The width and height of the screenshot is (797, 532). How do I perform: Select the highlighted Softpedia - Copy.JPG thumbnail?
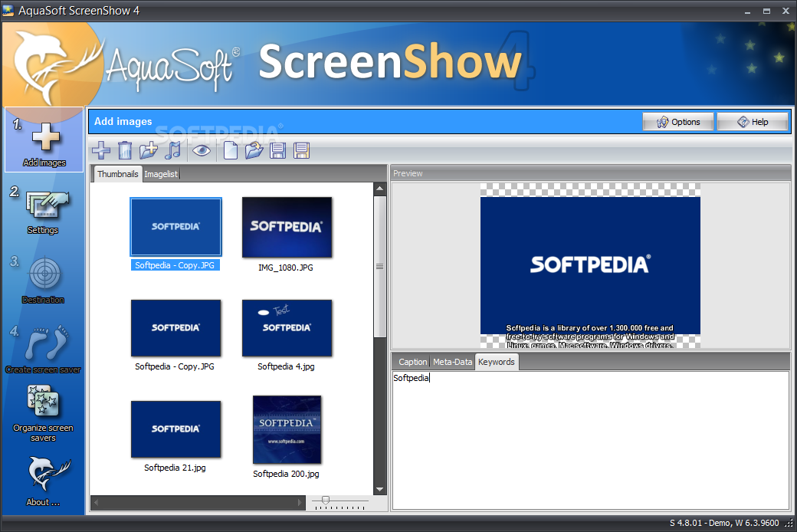[x=175, y=227]
